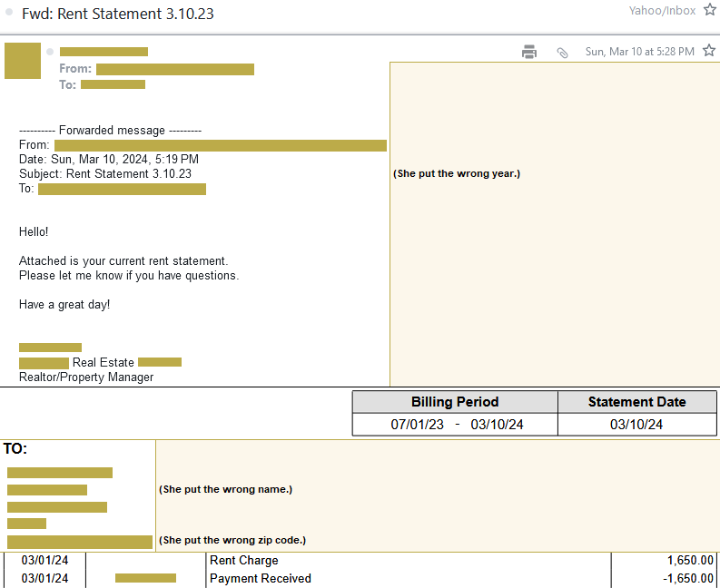Click the sender avatar thumbnail
Viewport: 720px width, 588px height.
tap(23, 60)
